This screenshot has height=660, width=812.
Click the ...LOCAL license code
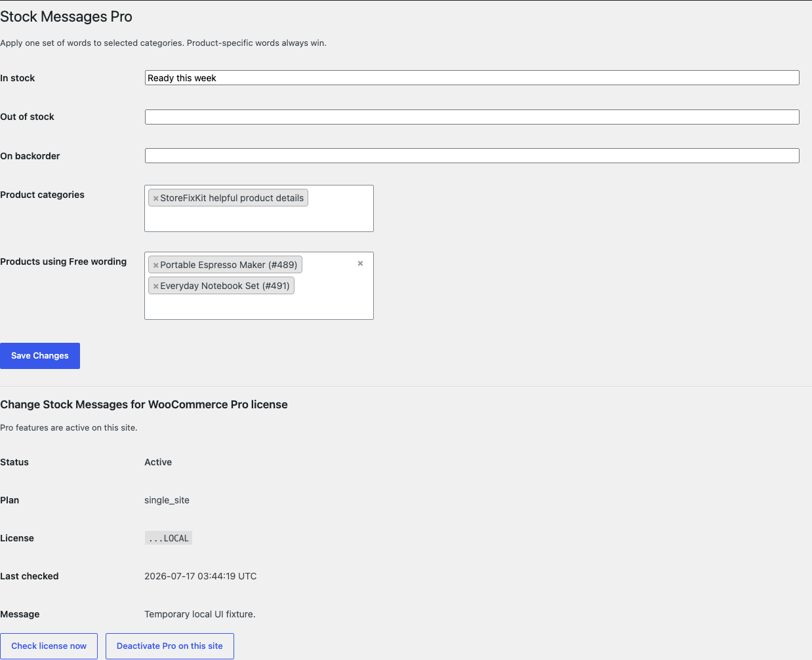pos(169,538)
